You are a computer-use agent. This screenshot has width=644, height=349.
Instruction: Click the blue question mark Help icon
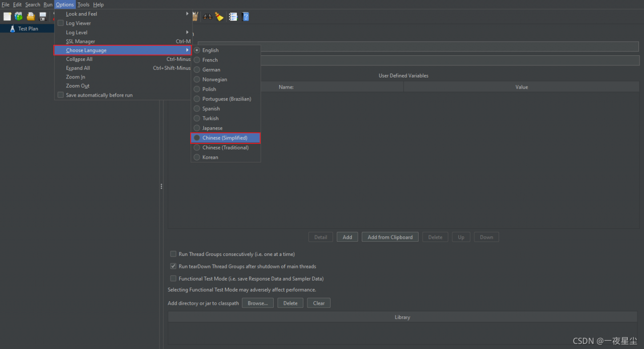(246, 17)
